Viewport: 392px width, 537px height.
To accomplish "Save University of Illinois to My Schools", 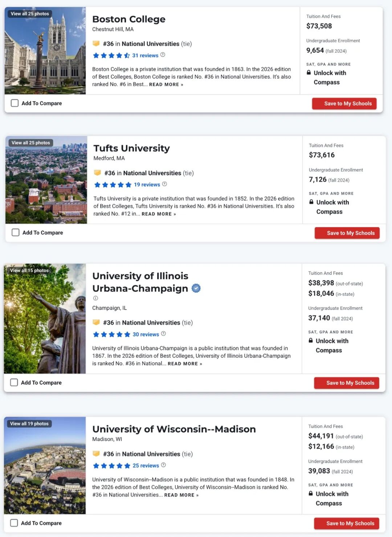I will coord(347,383).
